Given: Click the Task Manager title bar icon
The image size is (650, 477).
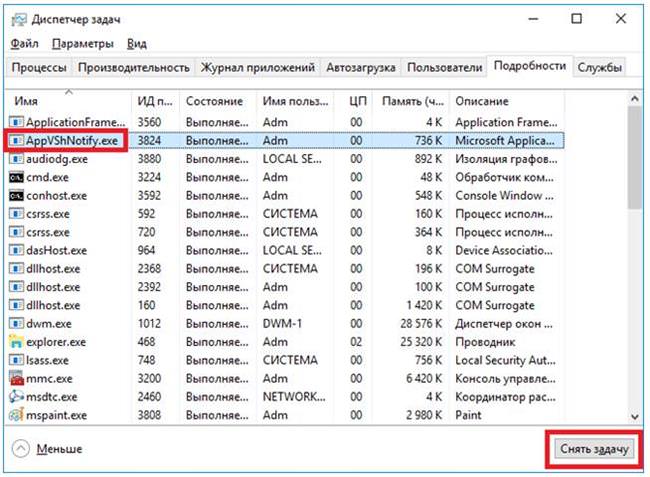Looking at the screenshot, I should click(x=19, y=19).
